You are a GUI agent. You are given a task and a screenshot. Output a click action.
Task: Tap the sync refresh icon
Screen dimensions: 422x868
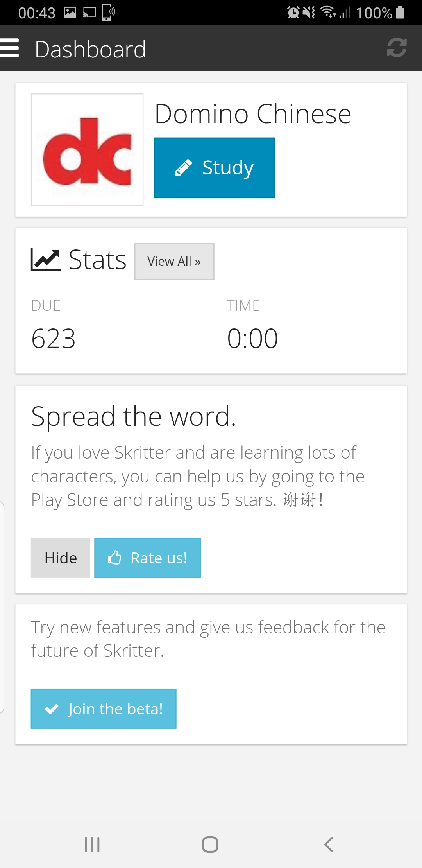coord(397,48)
